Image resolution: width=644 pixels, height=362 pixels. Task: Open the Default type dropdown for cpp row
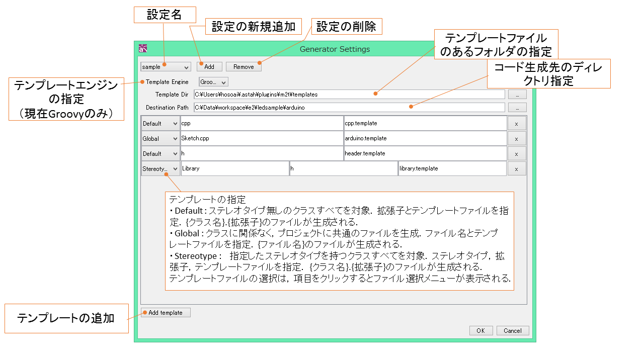[160, 123]
